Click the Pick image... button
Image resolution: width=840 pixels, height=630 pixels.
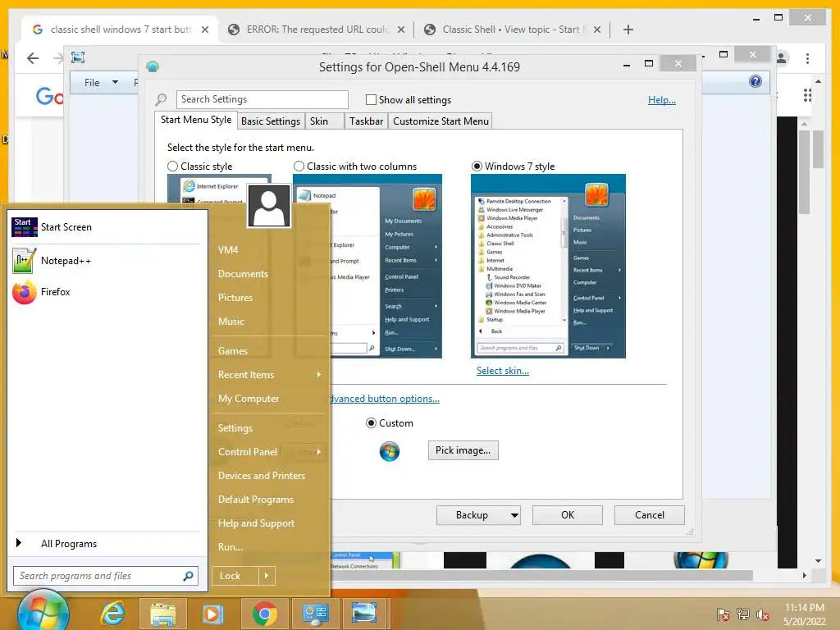(x=463, y=450)
